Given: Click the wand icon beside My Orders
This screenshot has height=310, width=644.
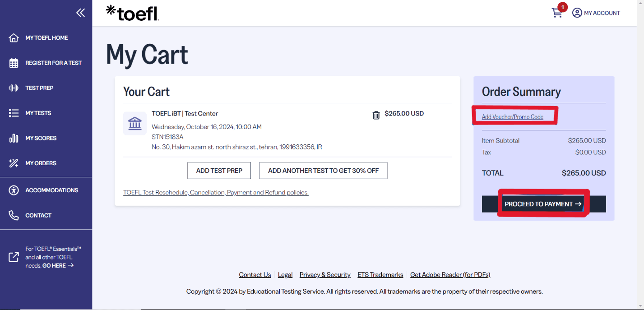Looking at the screenshot, I should (14, 163).
